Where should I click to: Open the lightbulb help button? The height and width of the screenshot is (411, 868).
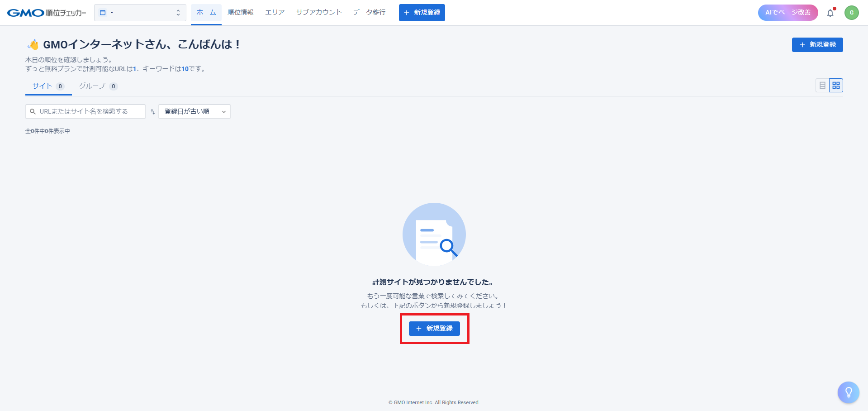pyautogui.click(x=848, y=392)
